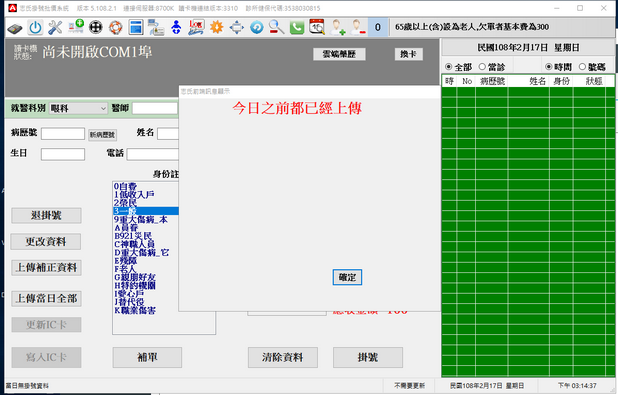Open the Log viewer icon

click(x=196, y=27)
